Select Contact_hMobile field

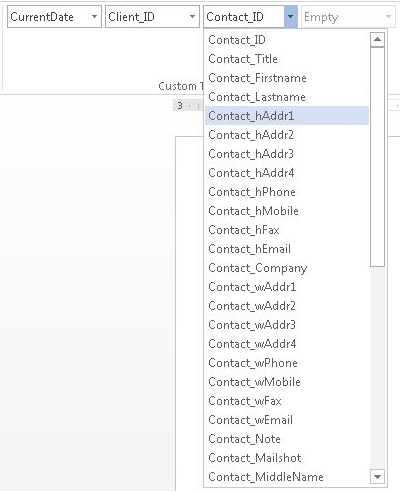(287, 211)
